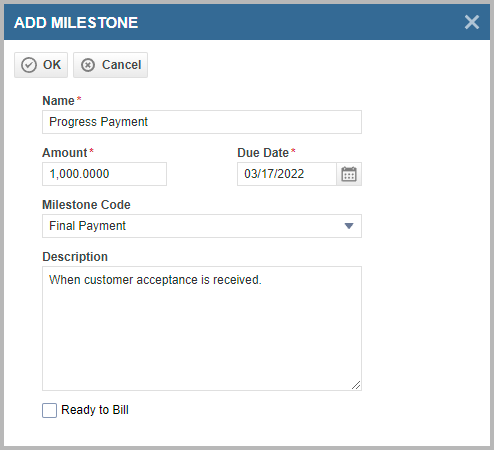Confirm the milestone with OK
The width and height of the screenshot is (494, 450).
click(41, 65)
